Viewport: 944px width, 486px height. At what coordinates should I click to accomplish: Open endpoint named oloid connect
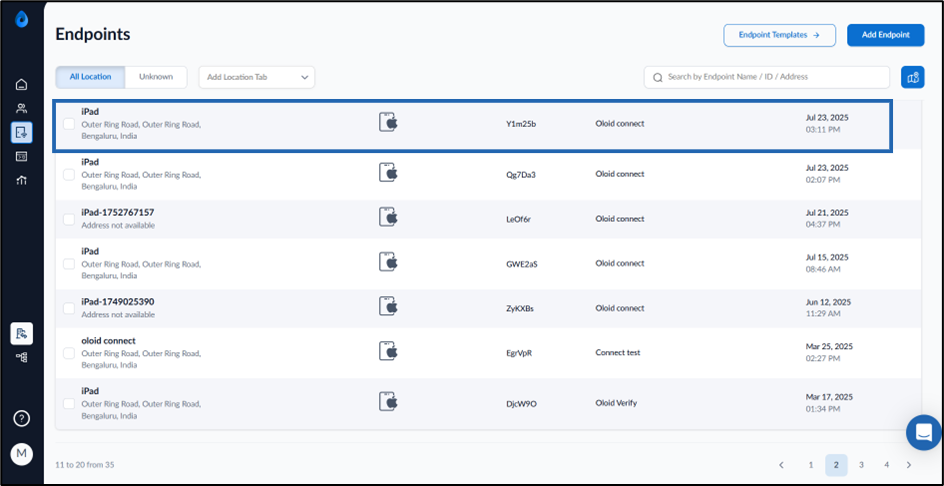[x=108, y=340]
